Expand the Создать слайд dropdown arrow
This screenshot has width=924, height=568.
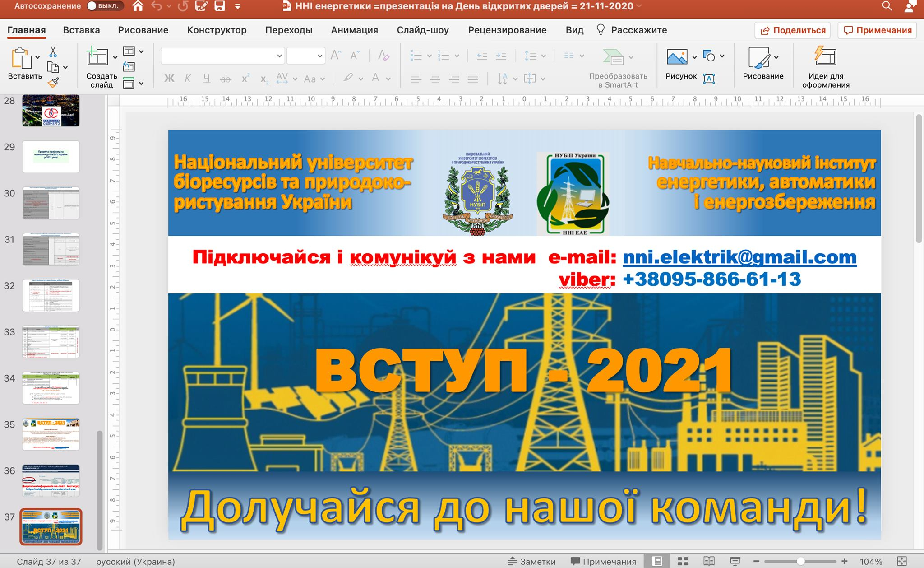coord(115,57)
